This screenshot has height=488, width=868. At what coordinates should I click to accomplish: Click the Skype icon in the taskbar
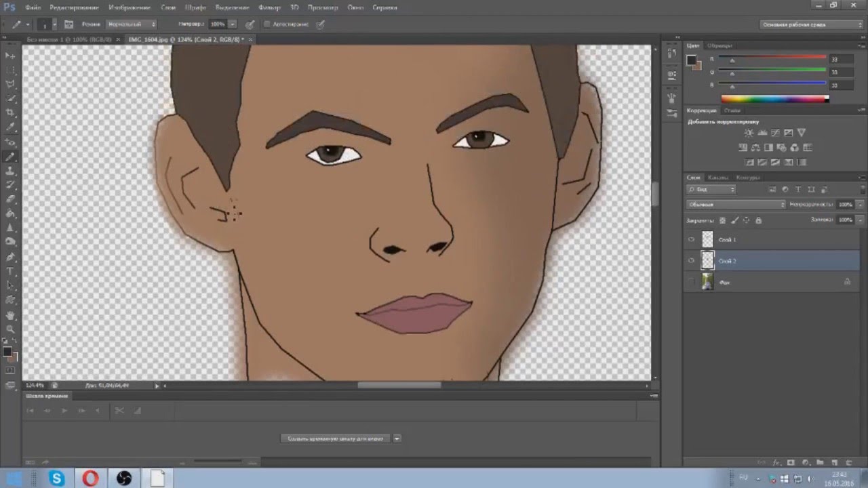57,479
